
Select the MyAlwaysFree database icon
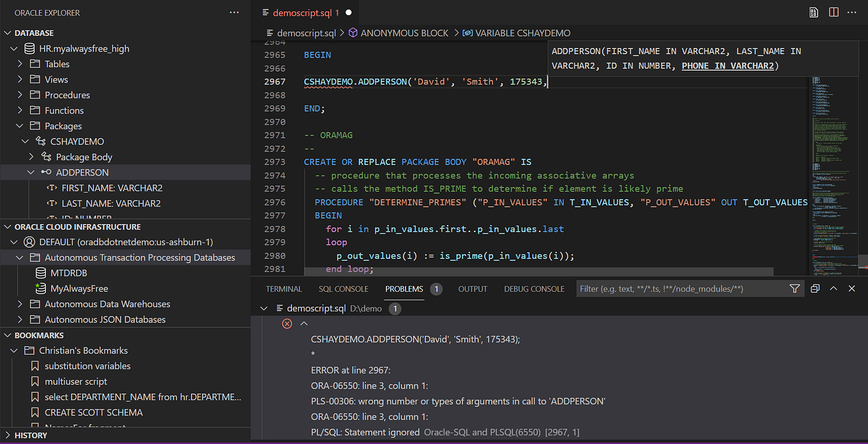click(40, 288)
